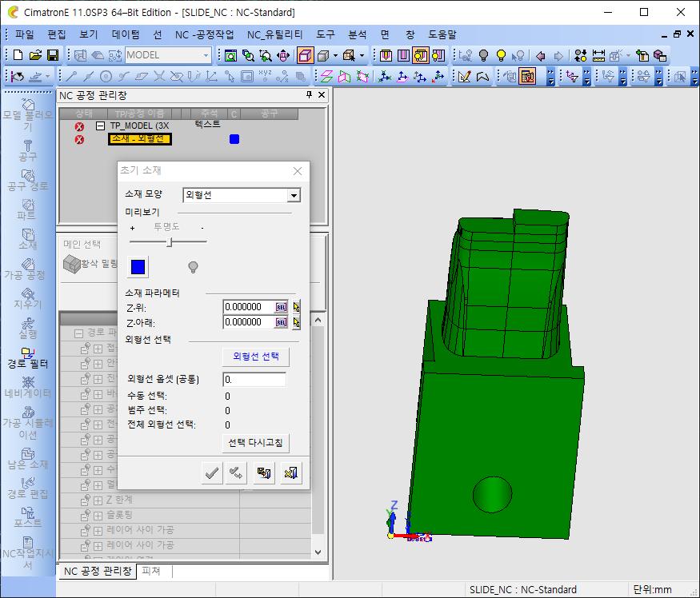Open the 소재 모양 dropdown
Image resolution: width=700 pixels, height=598 pixels.
point(242,195)
